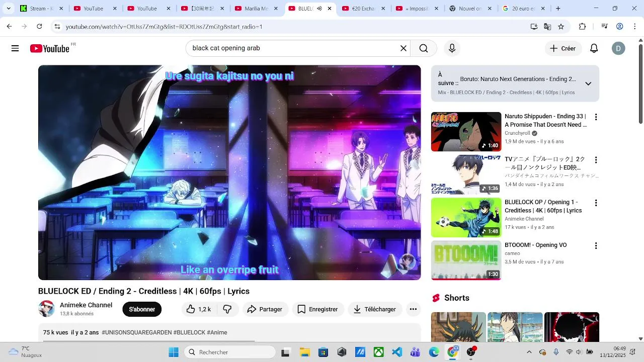Focus the browser address bar URL

click(x=164, y=27)
